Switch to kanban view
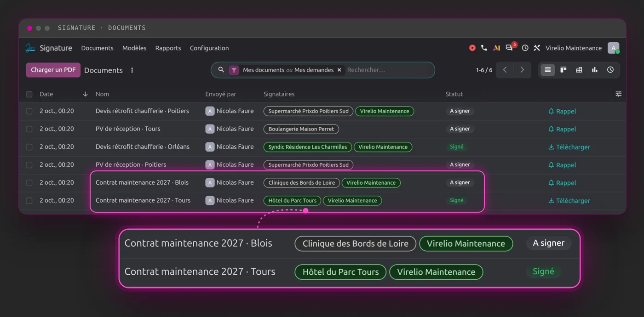 563,70
